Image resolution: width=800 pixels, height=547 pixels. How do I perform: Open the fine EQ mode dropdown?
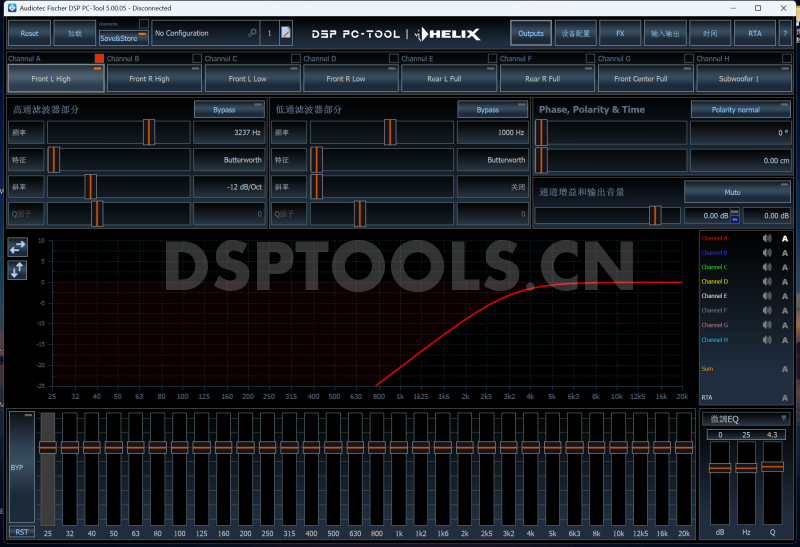point(746,419)
